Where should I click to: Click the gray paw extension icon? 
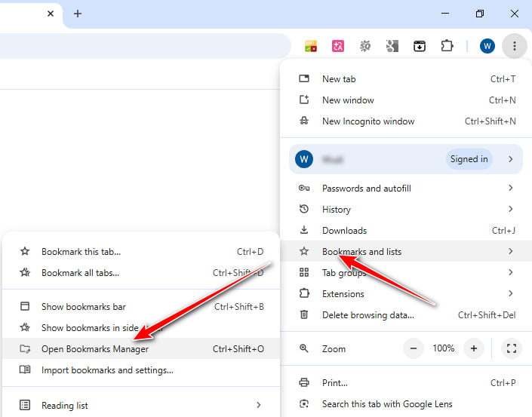click(x=392, y=46)
